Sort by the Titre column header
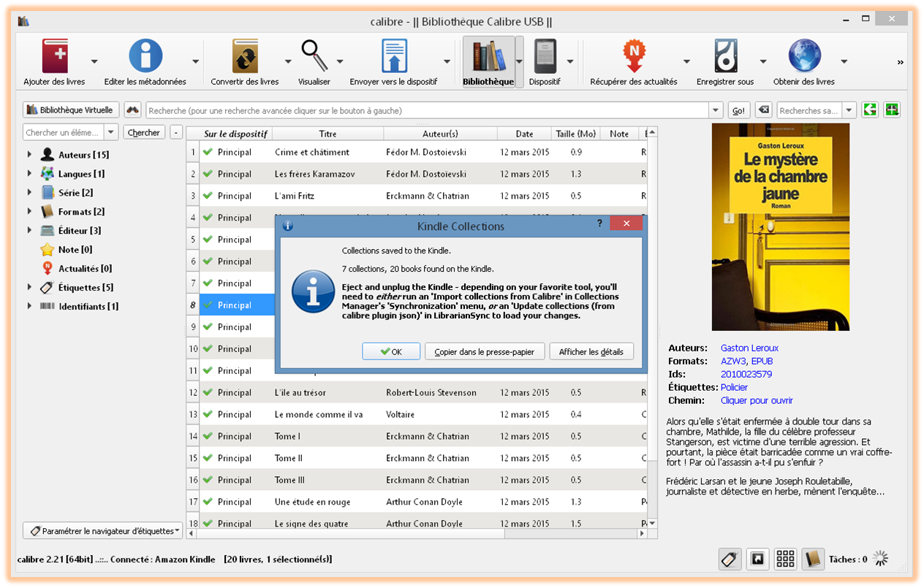 (x=327, y=134)
